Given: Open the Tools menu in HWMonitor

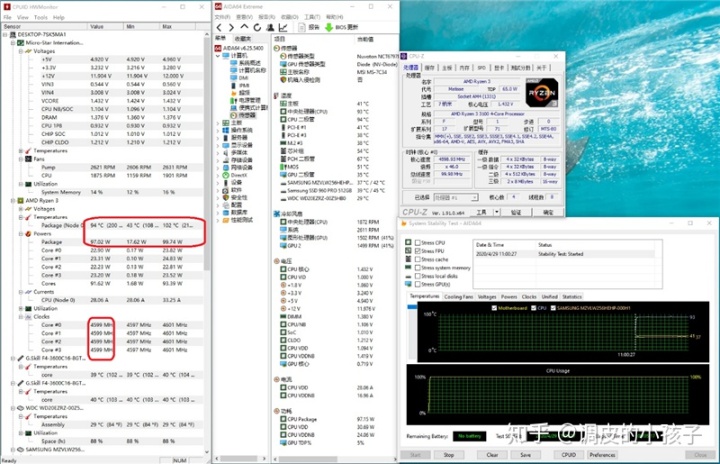Looking at the screenshot, I should [x=40, y=17].
